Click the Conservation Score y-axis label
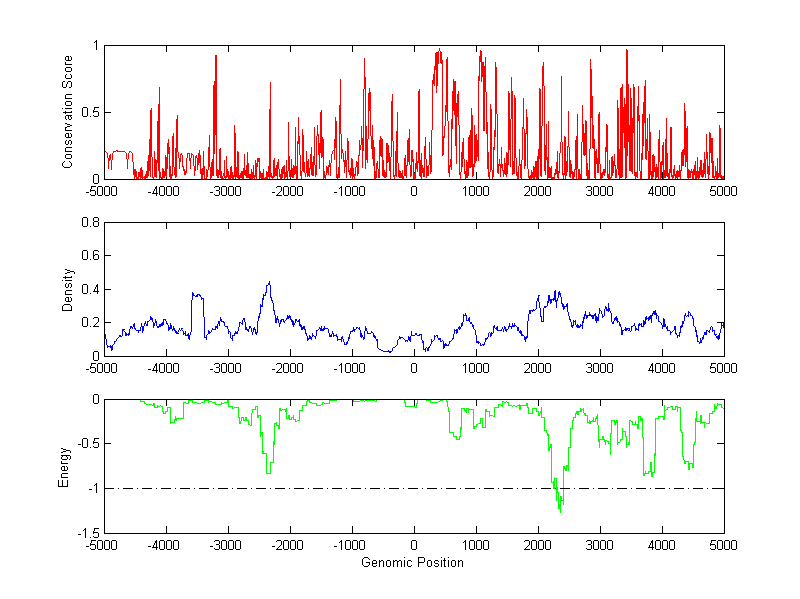 click(x=68, y=112)
